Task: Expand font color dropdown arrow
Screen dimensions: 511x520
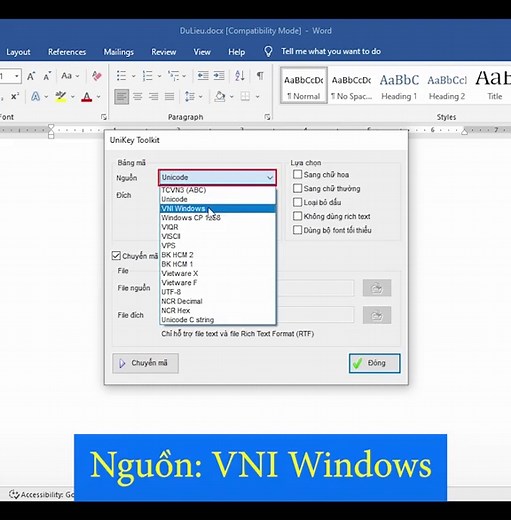Action: click(x=99, y=97)
